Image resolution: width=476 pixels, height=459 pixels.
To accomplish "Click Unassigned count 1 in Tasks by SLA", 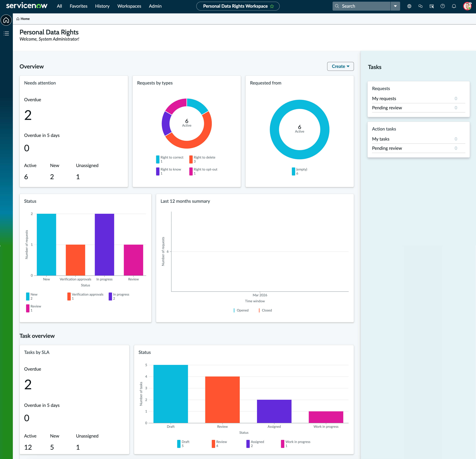I will (x=78, y=447).
